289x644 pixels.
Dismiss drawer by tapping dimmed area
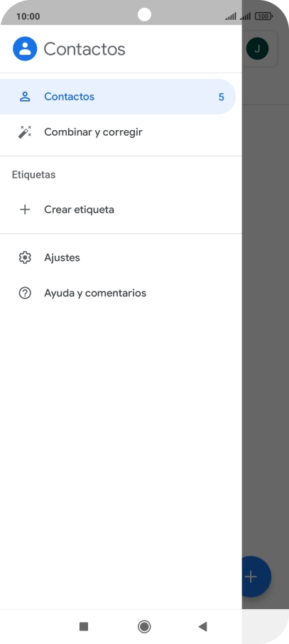coord(265,328)
